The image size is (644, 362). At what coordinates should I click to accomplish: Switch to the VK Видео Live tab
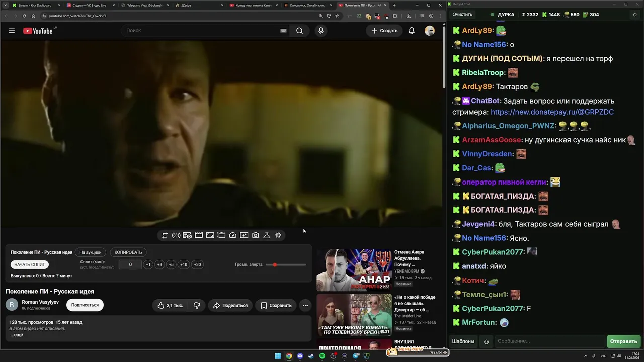[x=91, y=5]
